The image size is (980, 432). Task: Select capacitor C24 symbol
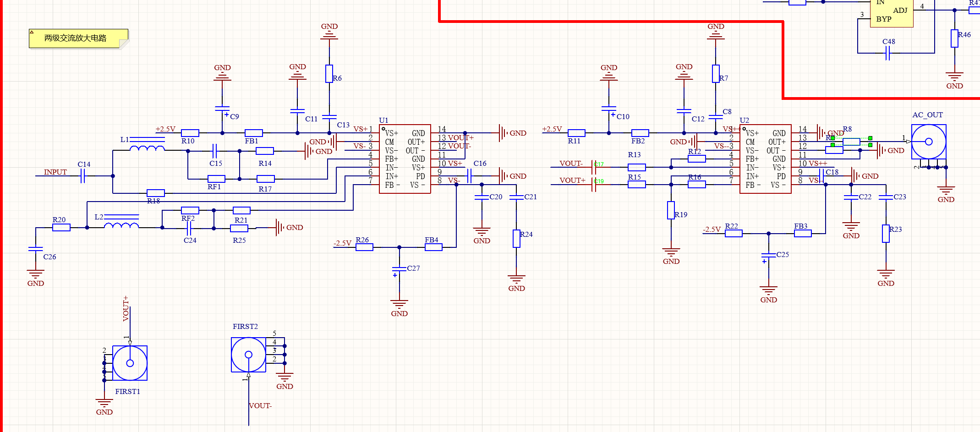[x=189, y=228]
